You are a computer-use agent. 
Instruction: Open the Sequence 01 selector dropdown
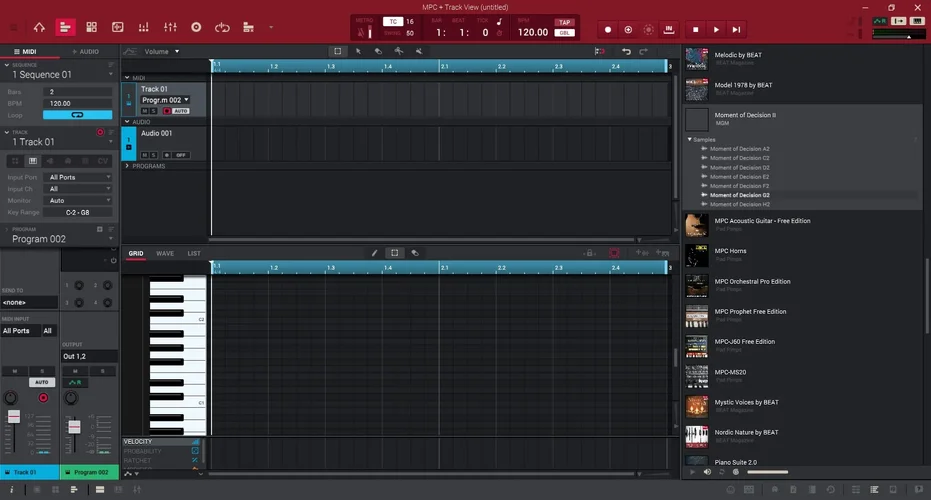pos(110,75)
